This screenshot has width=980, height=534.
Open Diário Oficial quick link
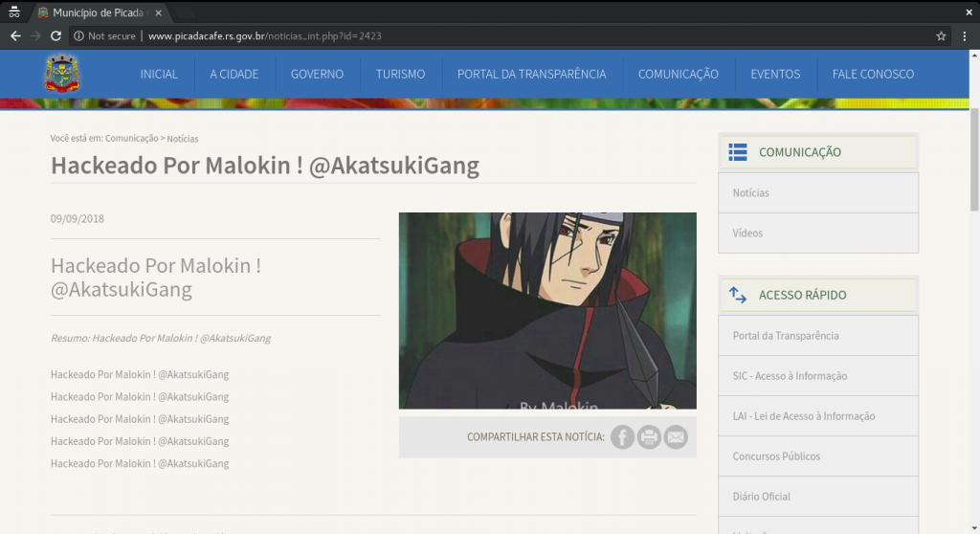[818, 496]
